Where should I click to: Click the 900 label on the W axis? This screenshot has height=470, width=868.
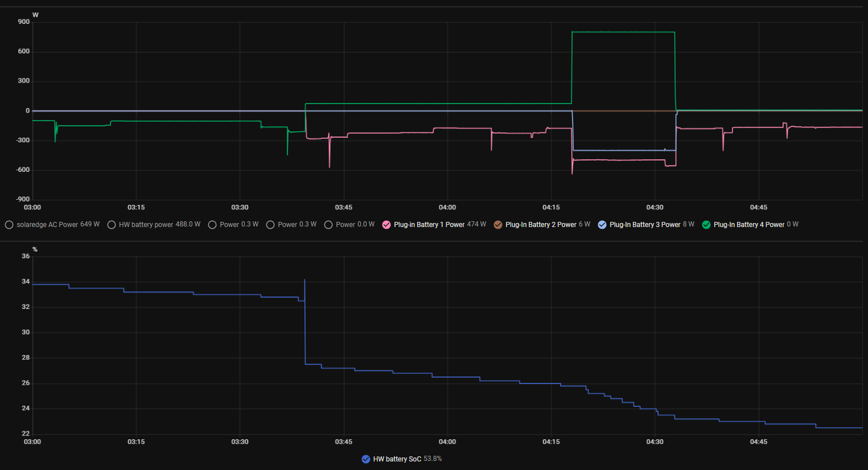click(x=24, y=22)
